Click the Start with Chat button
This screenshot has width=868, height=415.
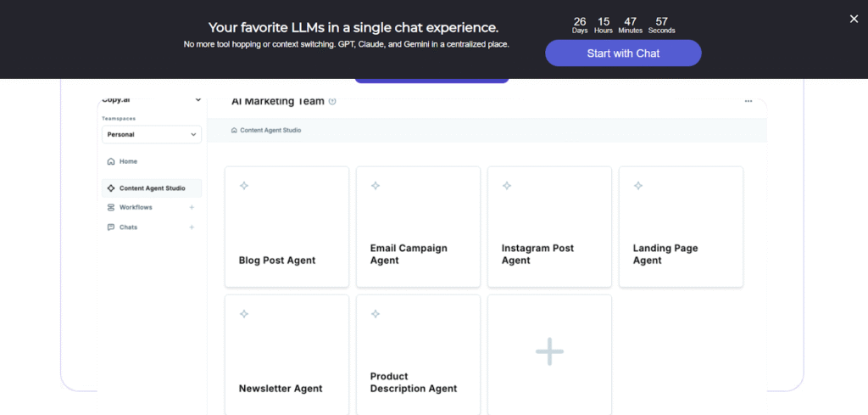point(623,53)
